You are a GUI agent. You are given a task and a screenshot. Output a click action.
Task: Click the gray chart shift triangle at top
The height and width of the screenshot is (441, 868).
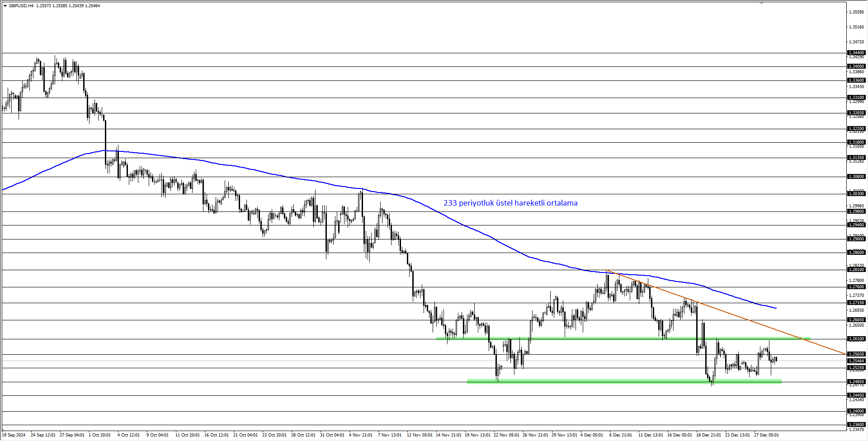tap(761, 3)
